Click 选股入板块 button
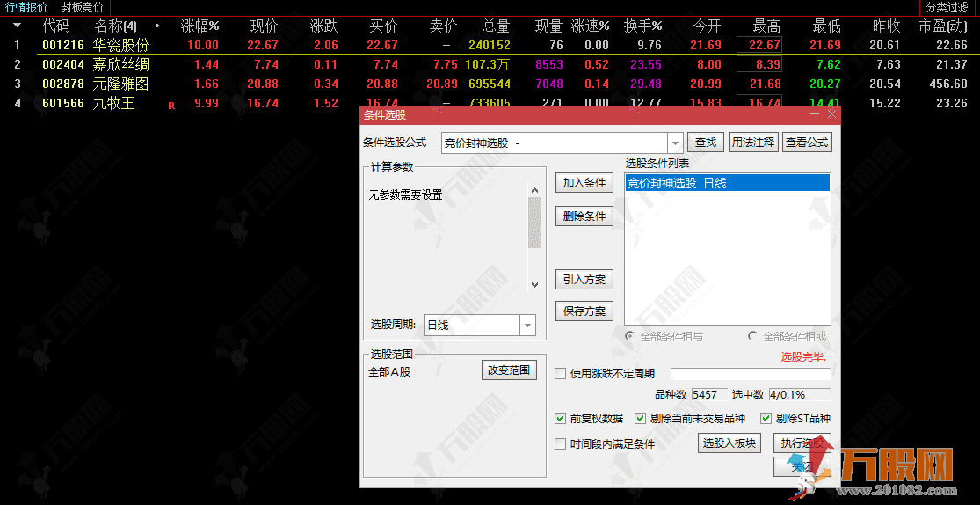The width and height of the screenshot is (980, 505). click(x=730, y=443)
